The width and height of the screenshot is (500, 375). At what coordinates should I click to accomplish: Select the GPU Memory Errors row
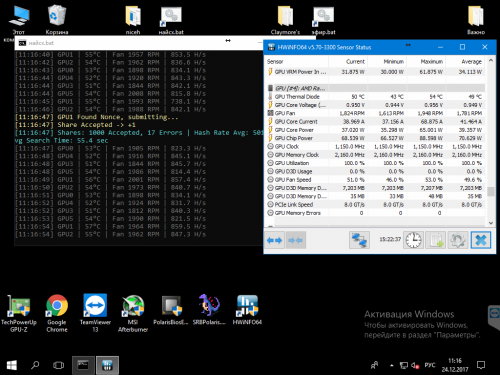375,213
